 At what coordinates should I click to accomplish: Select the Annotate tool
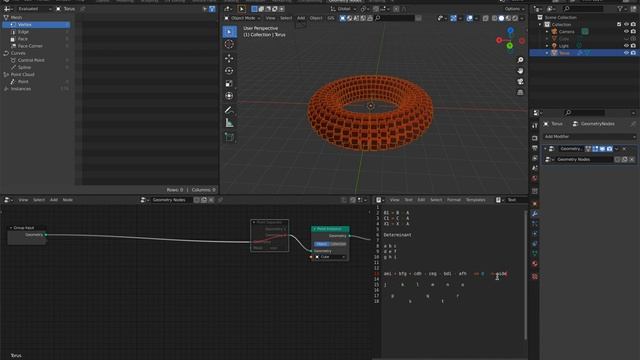coord(229,110)
